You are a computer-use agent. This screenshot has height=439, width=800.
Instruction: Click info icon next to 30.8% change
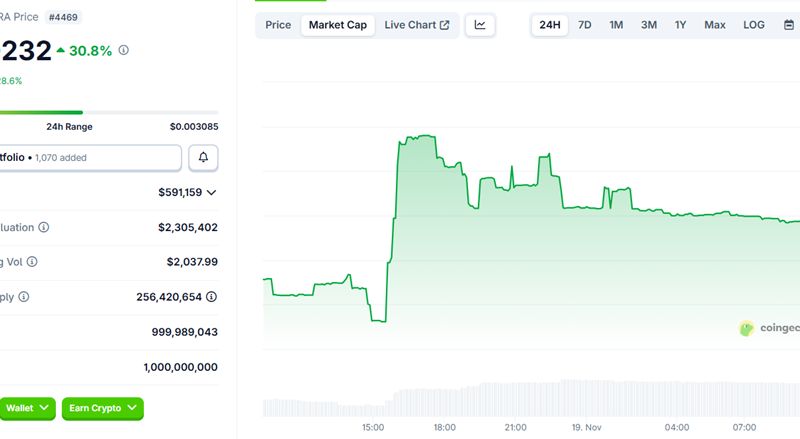coord(124,49)
